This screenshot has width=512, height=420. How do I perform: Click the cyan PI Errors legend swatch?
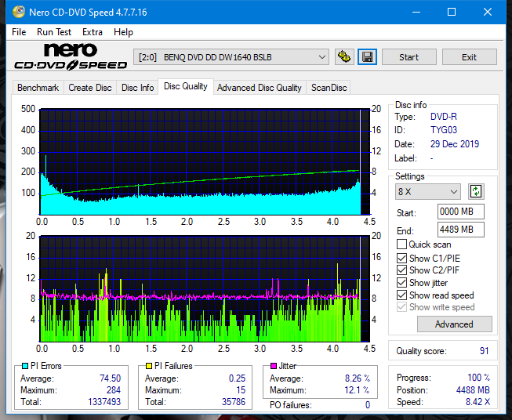pyautogui.click(x=25, y=366)
